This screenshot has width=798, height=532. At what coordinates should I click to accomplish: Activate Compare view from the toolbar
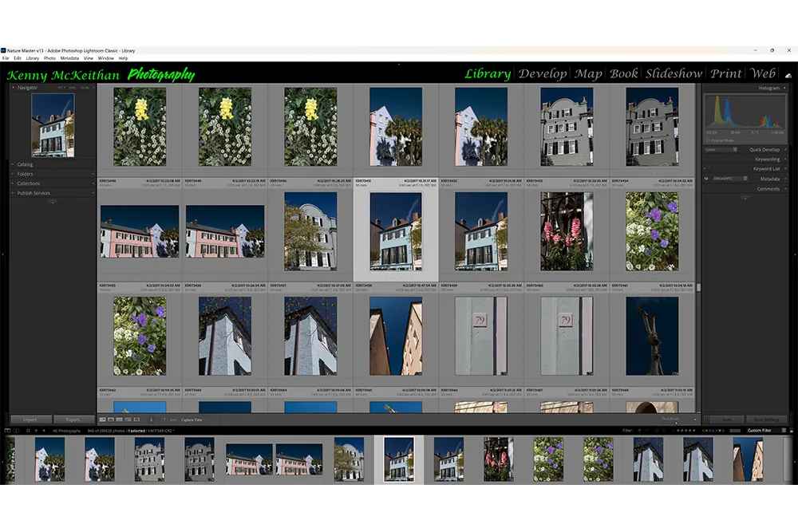[x=120, y=419]
